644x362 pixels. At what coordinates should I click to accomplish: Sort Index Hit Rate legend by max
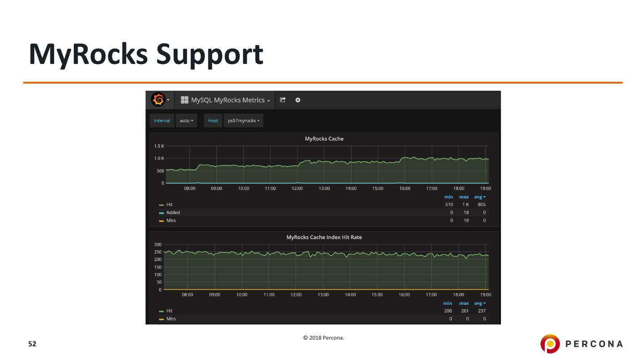[464, 303]
